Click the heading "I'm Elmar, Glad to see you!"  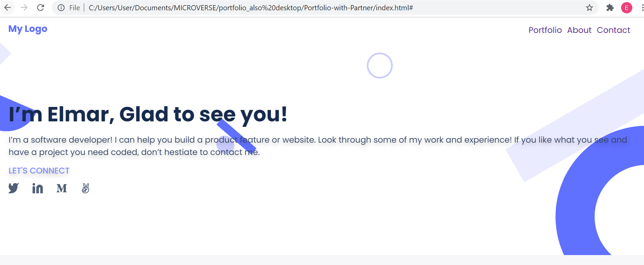pos(148,115)
